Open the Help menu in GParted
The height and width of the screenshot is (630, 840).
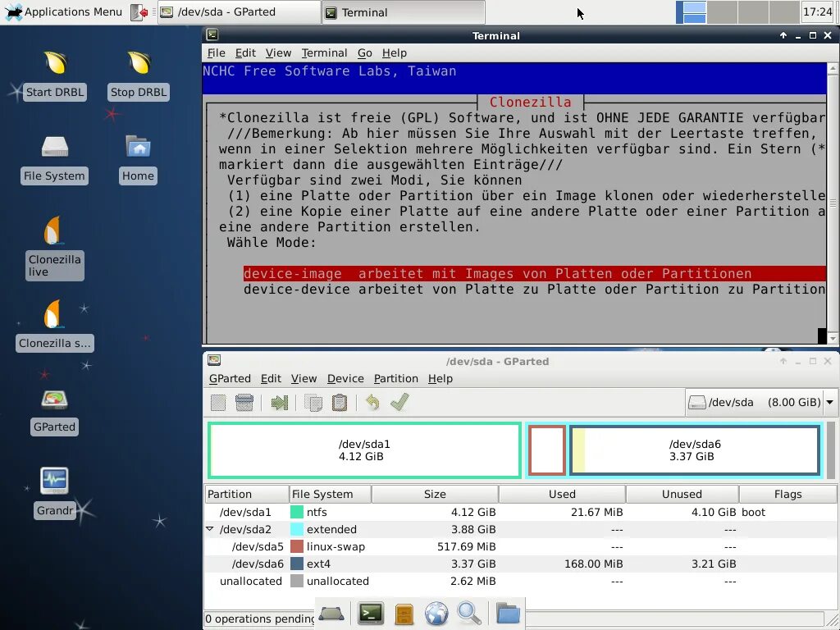coord(441,378)
